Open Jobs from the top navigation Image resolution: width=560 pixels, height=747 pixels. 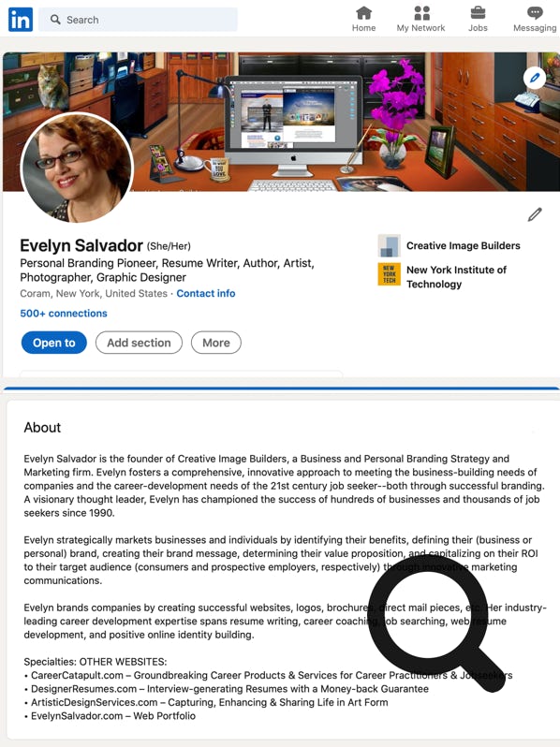[478, 20]
